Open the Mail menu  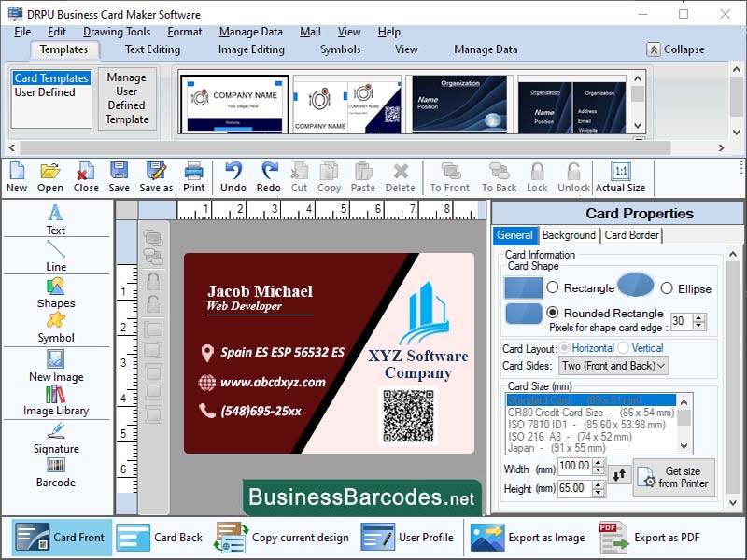(310, 31)
